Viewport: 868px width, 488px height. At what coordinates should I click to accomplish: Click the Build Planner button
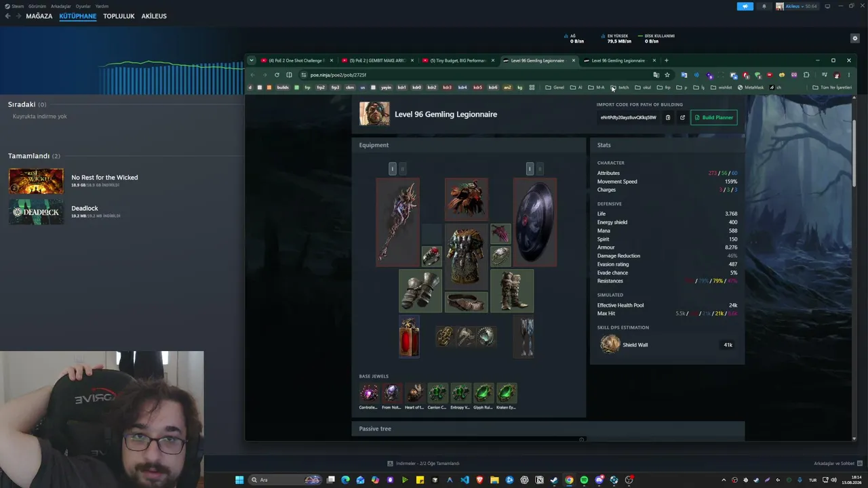[714, 117]
